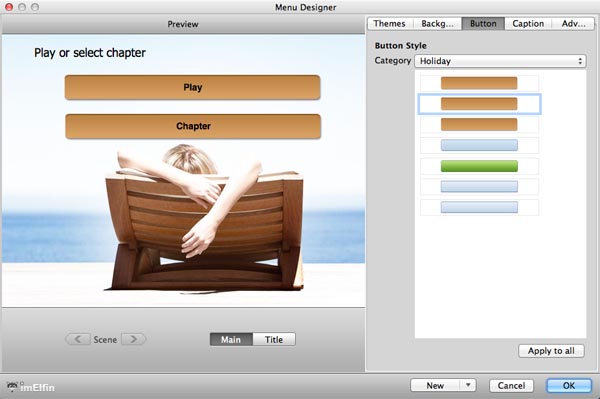The width and height of the screenshot is (600, 399).
Task: Go to previous scene arrow
Action: coord(78,339)
